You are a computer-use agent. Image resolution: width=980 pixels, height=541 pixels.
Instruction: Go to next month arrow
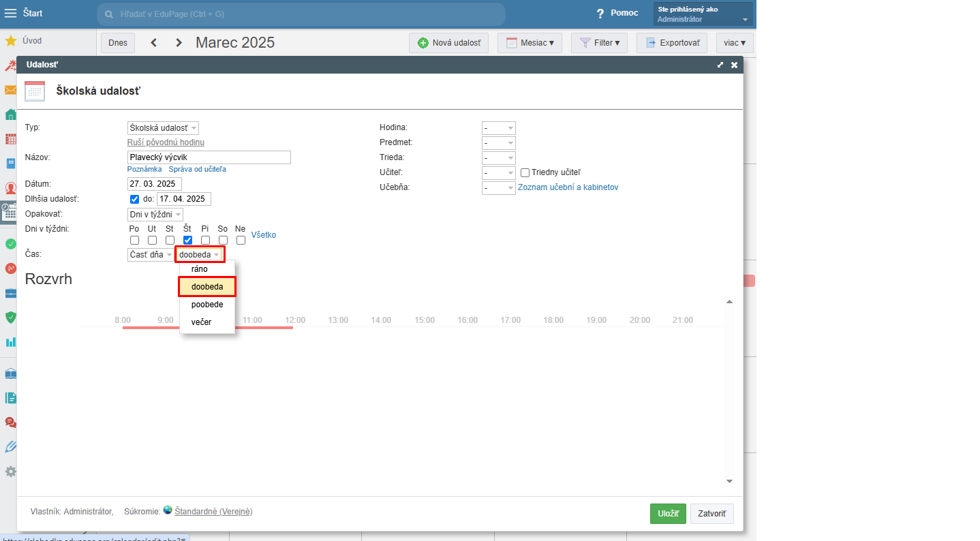pos(179,43)
